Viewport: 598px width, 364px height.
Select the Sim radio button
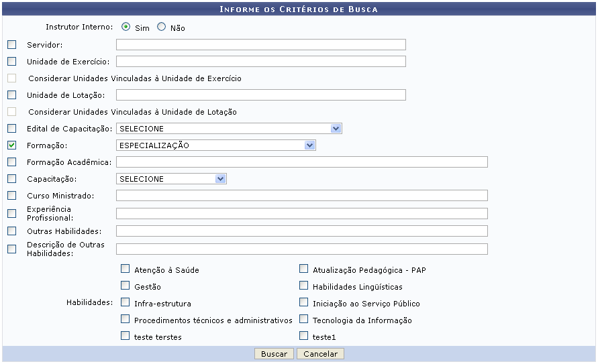click(126, 27)
